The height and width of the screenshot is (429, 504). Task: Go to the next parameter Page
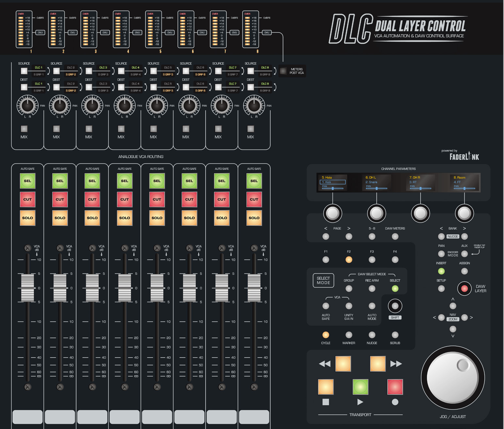click(349, 236)
